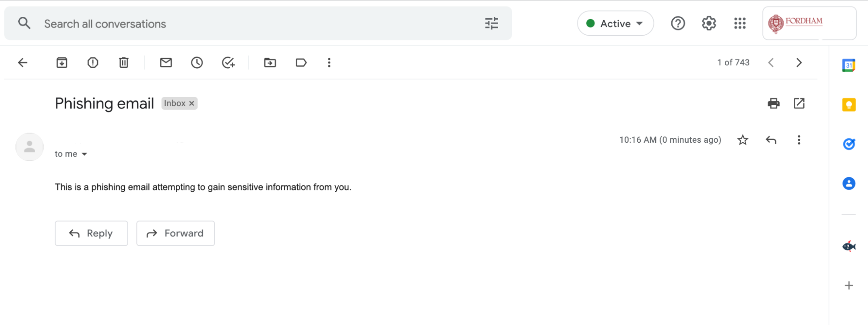Click the Reply button

pyautogui.click(x=91, y=233)
